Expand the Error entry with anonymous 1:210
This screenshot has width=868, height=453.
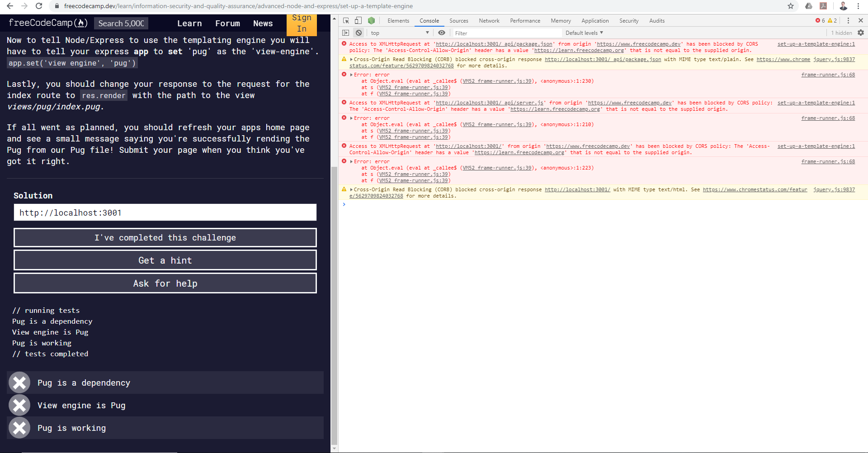click(x=351, y=118)
